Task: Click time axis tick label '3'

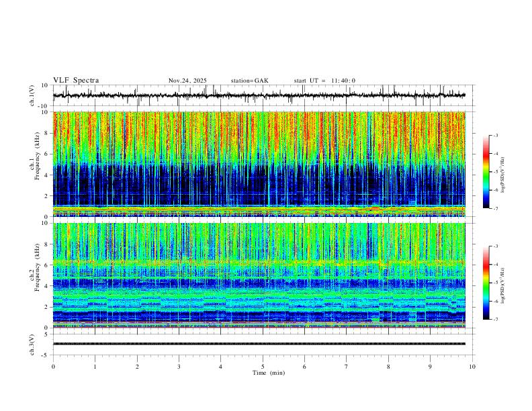Action: pos(179,367)
